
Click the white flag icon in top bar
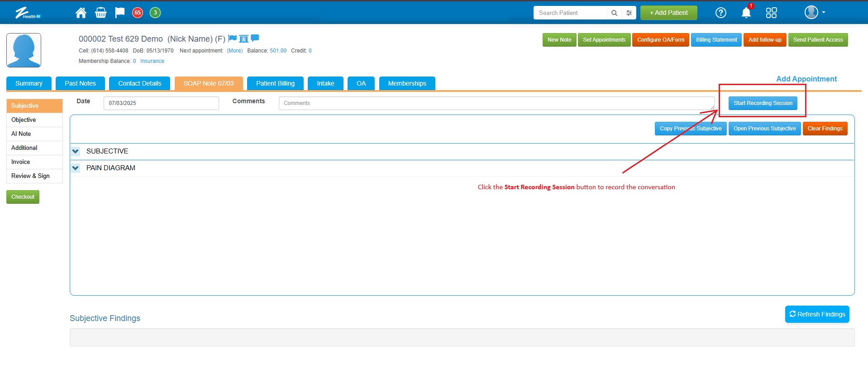pyautogui.click(x=119, y=13)
